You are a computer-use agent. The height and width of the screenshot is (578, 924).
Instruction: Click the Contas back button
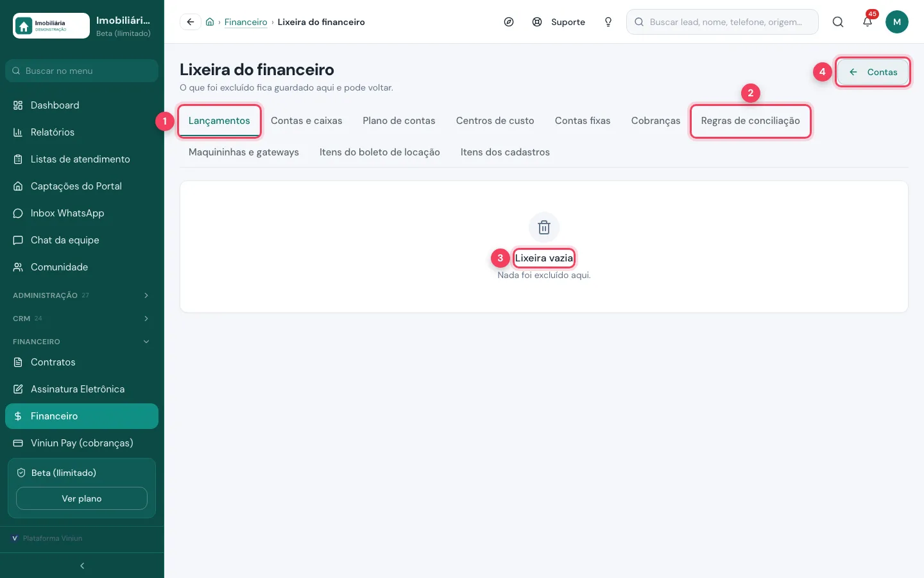click(x=873, y=72)
